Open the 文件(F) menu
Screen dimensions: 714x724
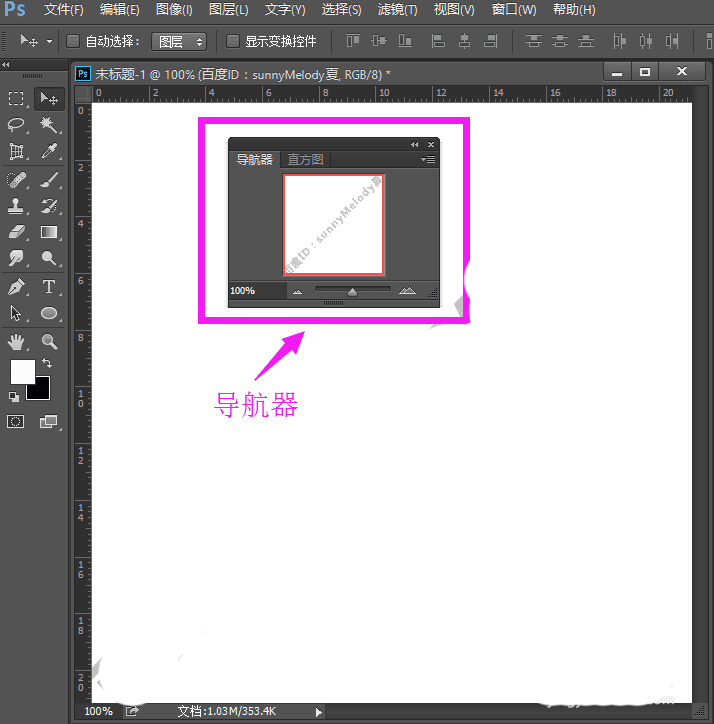pyautogui.click(x=64, y=10)
